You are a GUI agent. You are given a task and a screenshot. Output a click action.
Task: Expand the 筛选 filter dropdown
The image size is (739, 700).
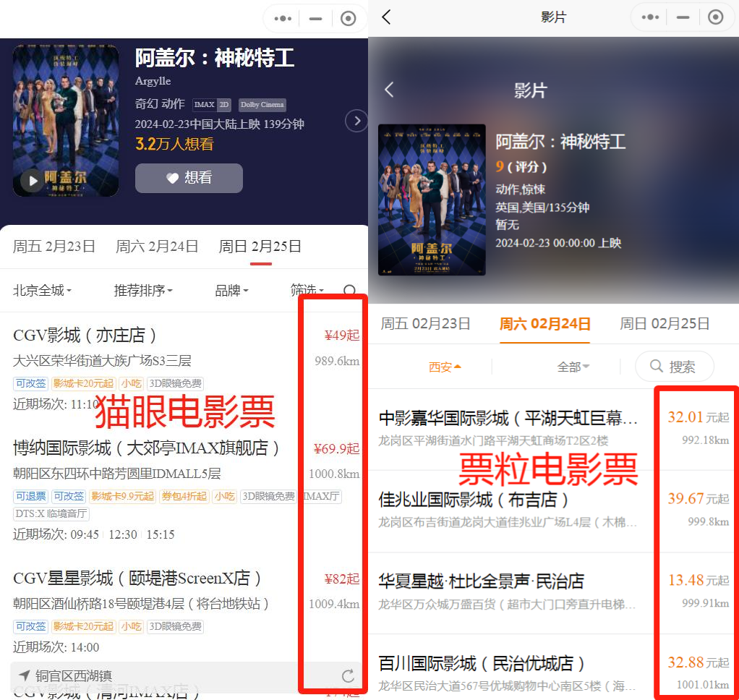point(307,290)
